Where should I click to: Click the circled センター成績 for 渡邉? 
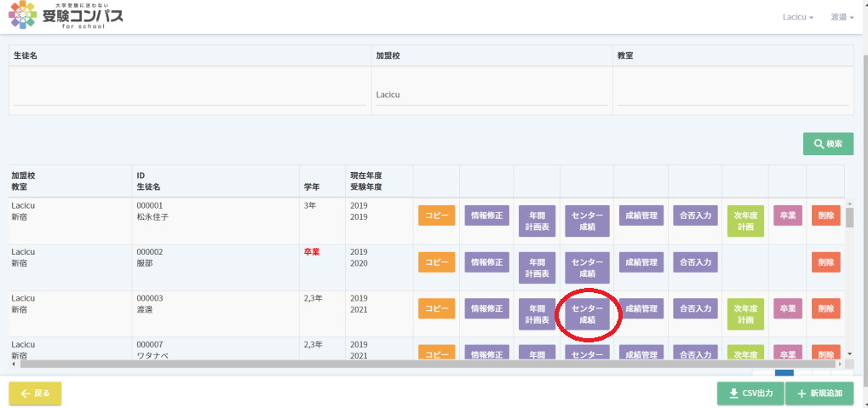pos(587,314)
